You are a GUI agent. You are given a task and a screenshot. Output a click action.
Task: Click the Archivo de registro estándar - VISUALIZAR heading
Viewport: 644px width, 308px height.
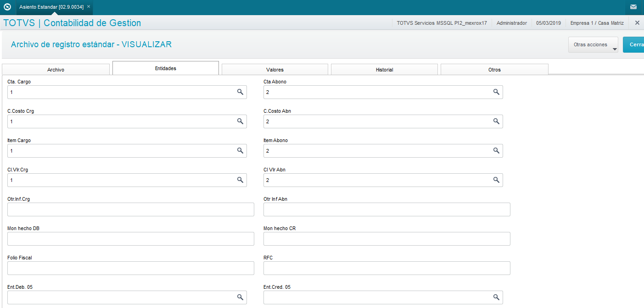91,44
